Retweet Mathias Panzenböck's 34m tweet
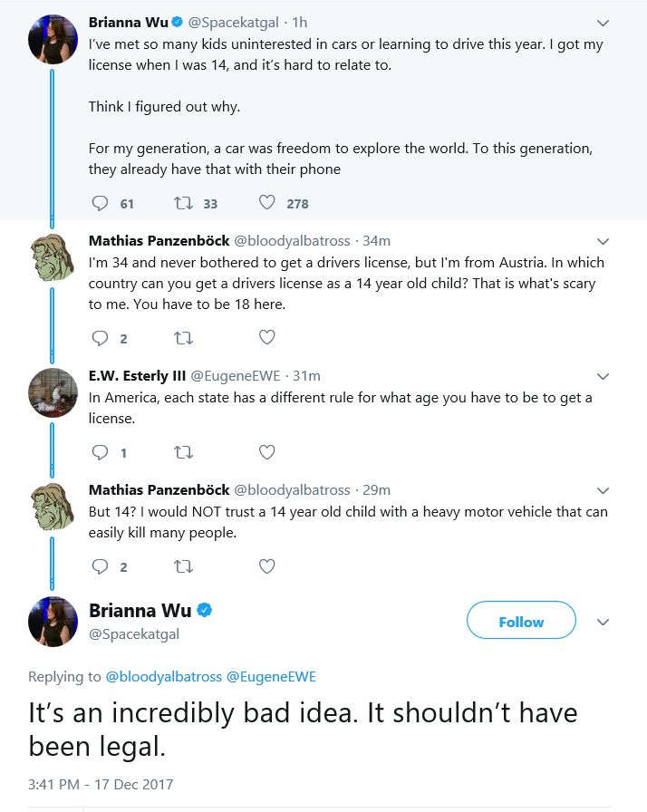This screenshot has width=647, height=812. coord(183,338)
